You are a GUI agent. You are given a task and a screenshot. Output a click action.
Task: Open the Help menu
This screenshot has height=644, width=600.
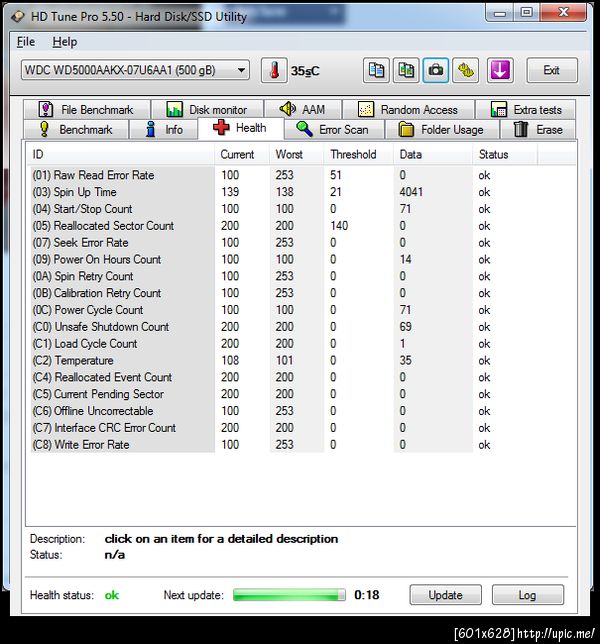pyautogui.click(x=64, y=42)
